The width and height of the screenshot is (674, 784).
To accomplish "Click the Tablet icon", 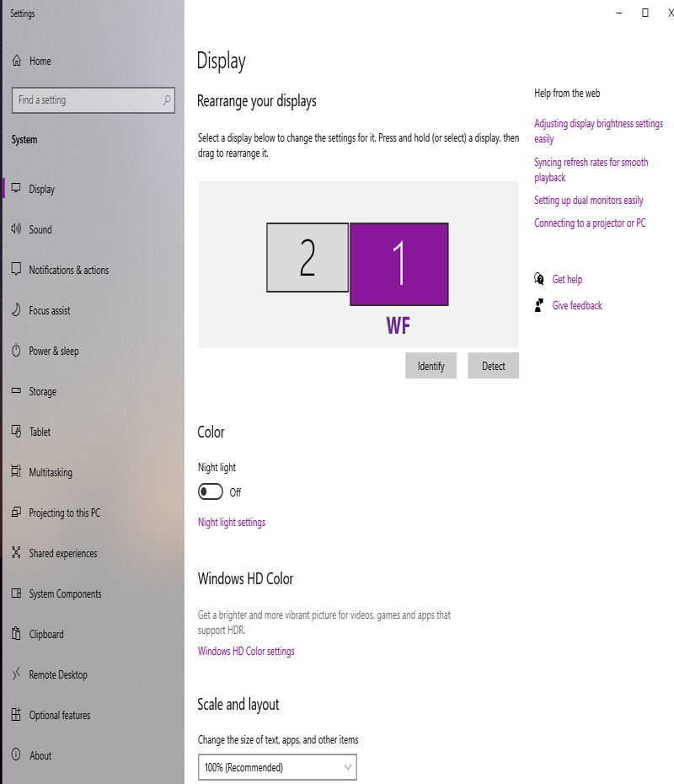I will pyautogui.click(x=17, y=431).
